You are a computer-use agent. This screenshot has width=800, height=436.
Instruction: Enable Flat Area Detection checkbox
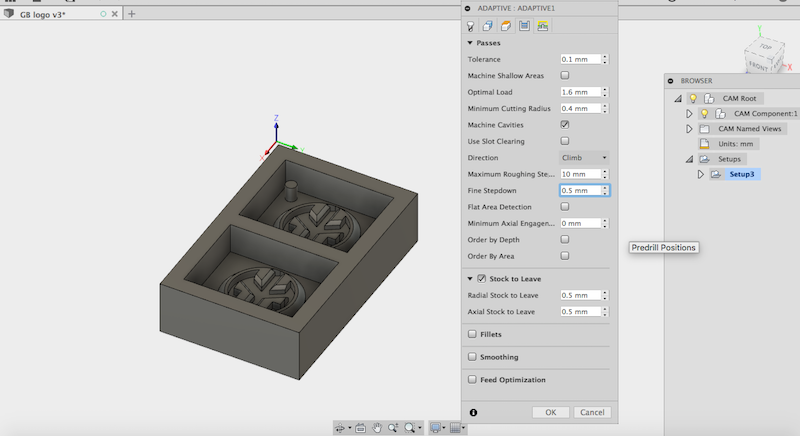coord(565,207)
